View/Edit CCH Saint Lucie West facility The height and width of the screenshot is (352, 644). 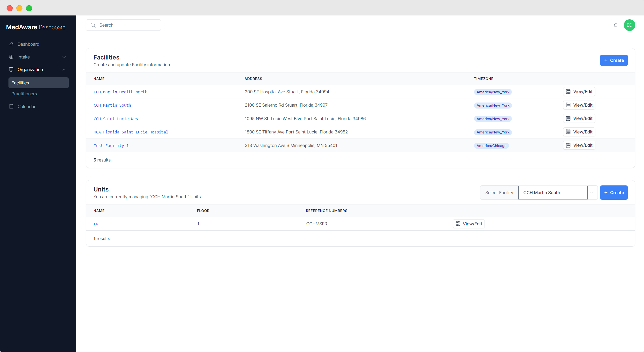pyautogui.click(x=579, y=118)
